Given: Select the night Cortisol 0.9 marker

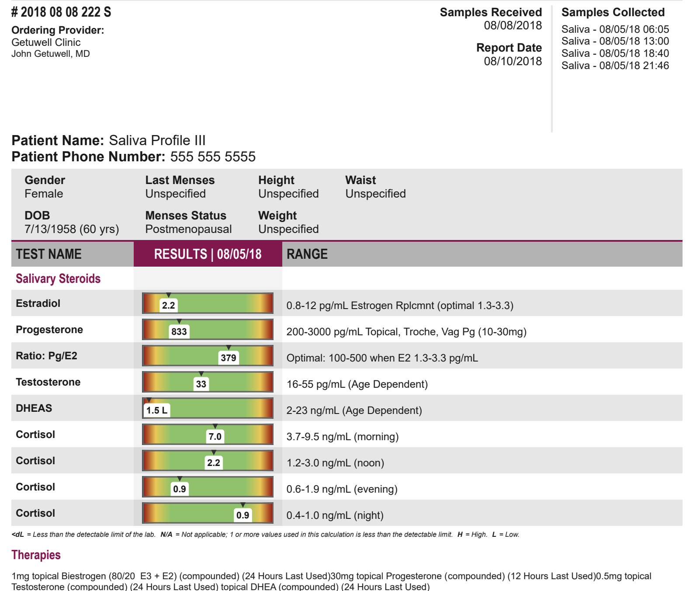Looking at the screenshot, I should point(243,515).
